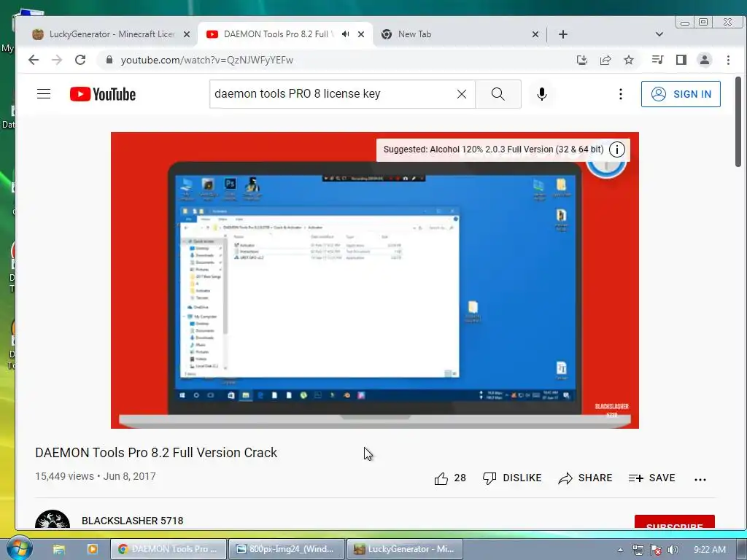Launch media player taskbar icon
Image resolution: width=747 pixels, height=560 pixels.
coord(93,549)
